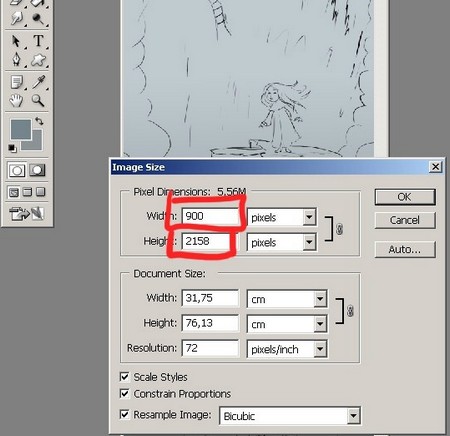Image resolution: width=450 pixels, height=436 pixels.
Task: Select the Path Selection arrow tool
Action: (16, 41)
